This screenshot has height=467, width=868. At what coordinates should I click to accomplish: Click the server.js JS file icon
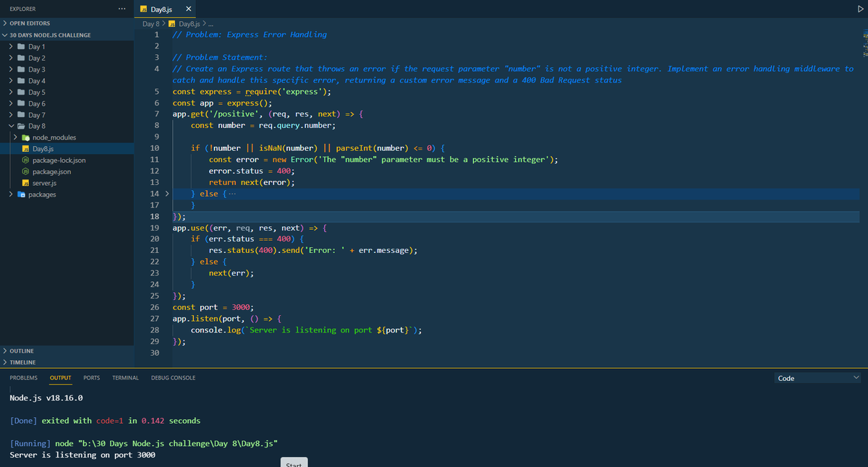tap(26, 184)
